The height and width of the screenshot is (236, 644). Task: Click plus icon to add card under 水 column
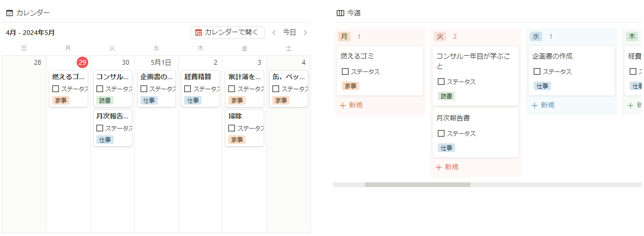pyautogui.click(x=535, y=106)
